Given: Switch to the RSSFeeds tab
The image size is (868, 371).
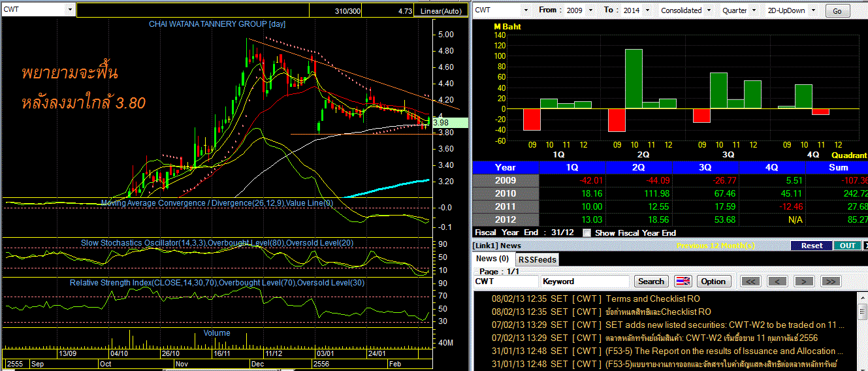Looking at the screenshot, I should click(x=537, y=259).
